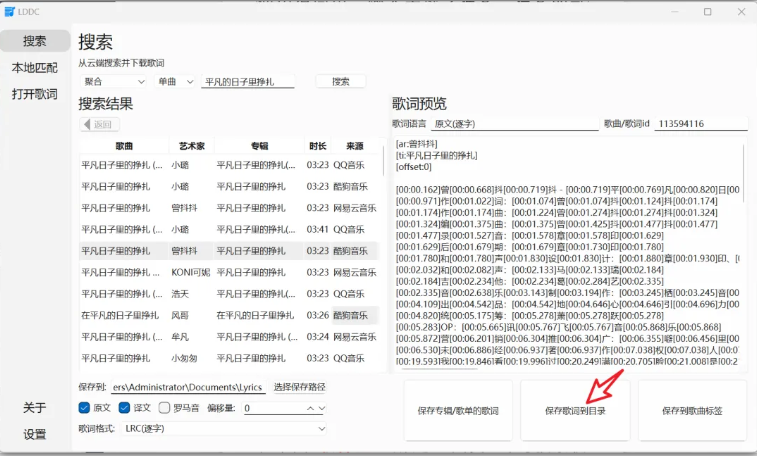Select result row by 浩天
The width and height of the screenshot is (757, 456).
pyautogui.click(x=229, y=294)
